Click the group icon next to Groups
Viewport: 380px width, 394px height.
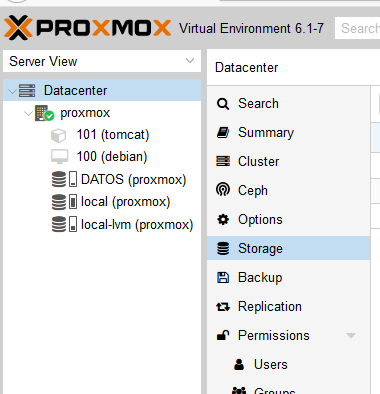click(239, 390)
